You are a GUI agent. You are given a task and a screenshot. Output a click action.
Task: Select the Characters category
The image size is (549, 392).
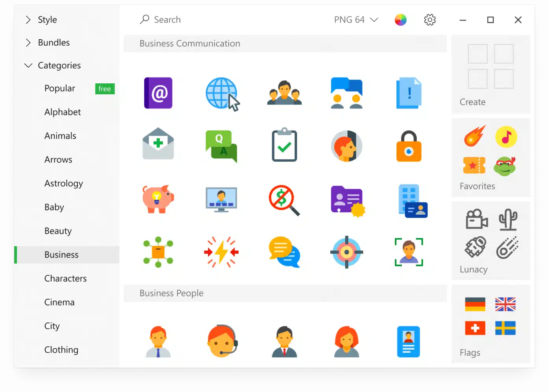tap(66, 278)
